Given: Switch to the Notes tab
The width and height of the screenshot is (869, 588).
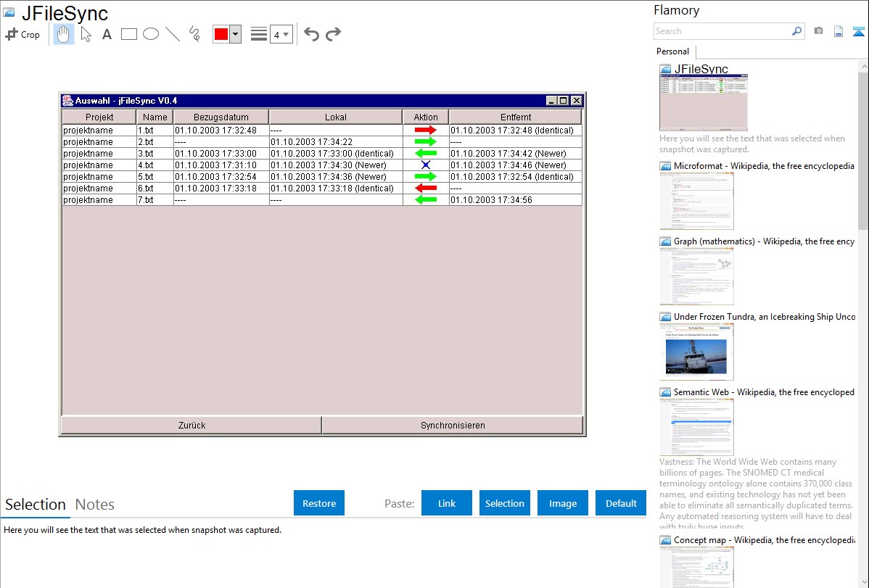Looking at the screenshot, I should point(94,505).
